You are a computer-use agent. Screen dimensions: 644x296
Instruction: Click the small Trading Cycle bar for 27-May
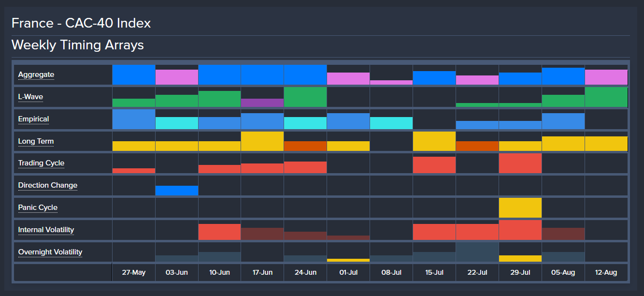(134, 171)
